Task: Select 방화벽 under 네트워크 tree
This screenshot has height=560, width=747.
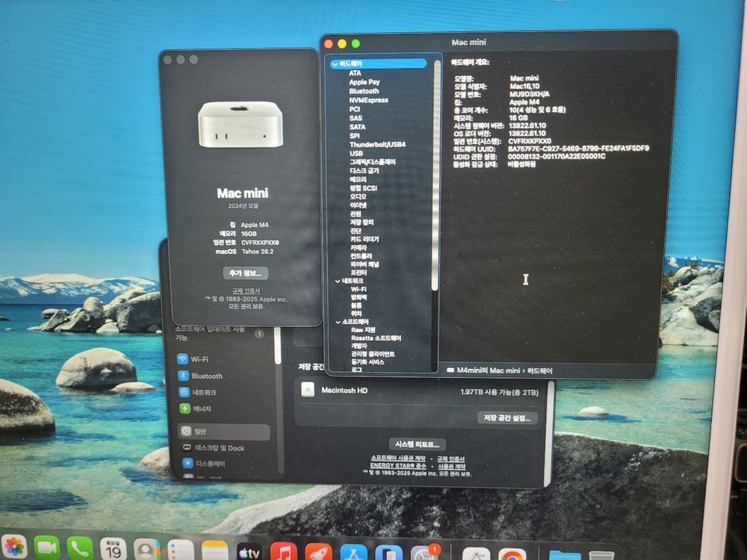Action: (x=359, y=297)
